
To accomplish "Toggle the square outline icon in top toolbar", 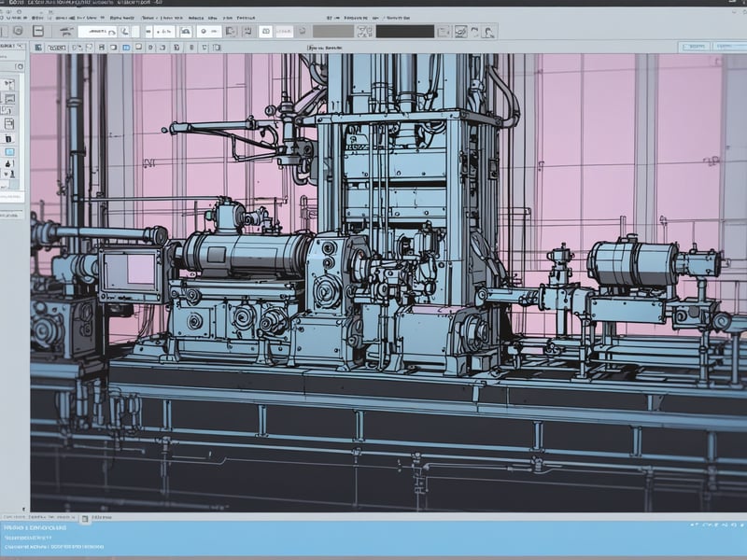I will click(x=37, y=31).
